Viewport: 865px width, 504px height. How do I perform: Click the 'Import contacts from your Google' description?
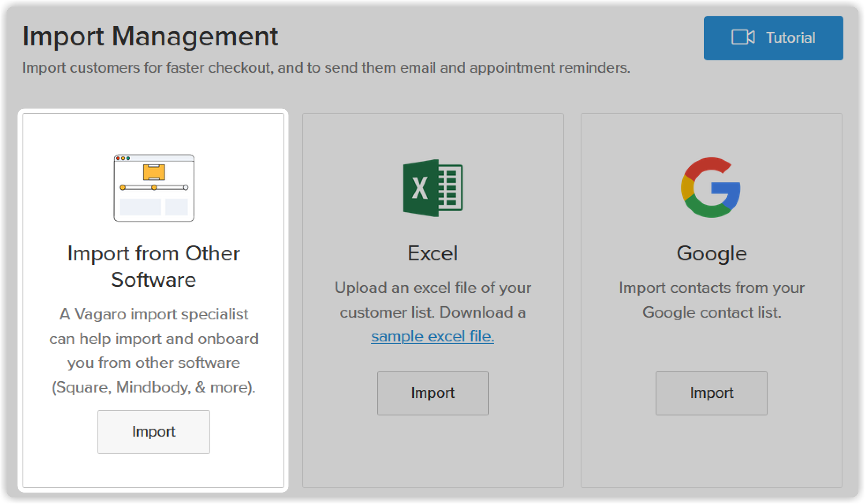tap(712, 300)
